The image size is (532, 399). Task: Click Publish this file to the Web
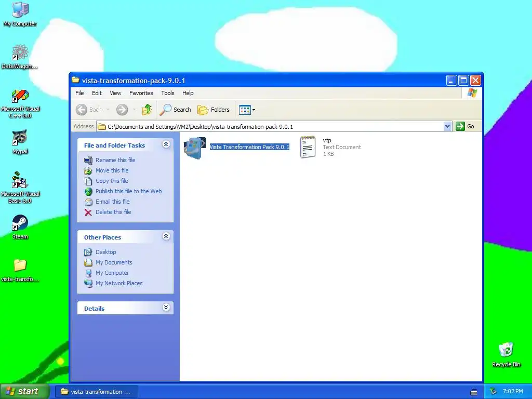[x=129, y=191]
